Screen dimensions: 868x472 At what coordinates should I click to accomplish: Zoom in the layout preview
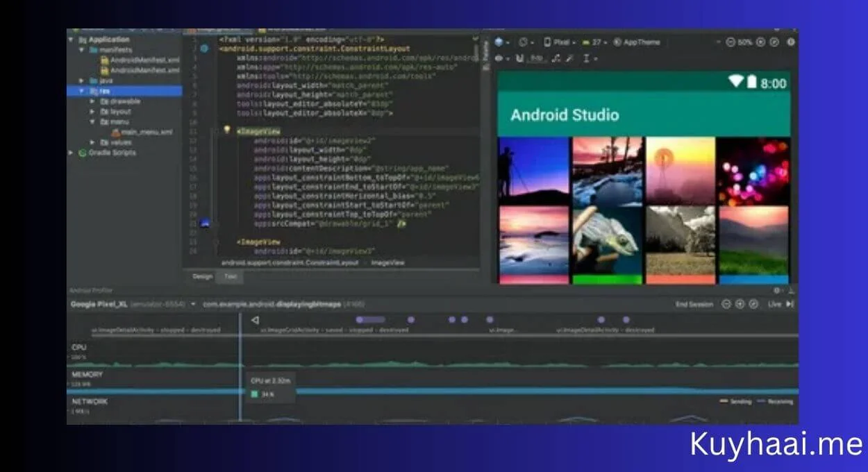click(x=760, y=42)
